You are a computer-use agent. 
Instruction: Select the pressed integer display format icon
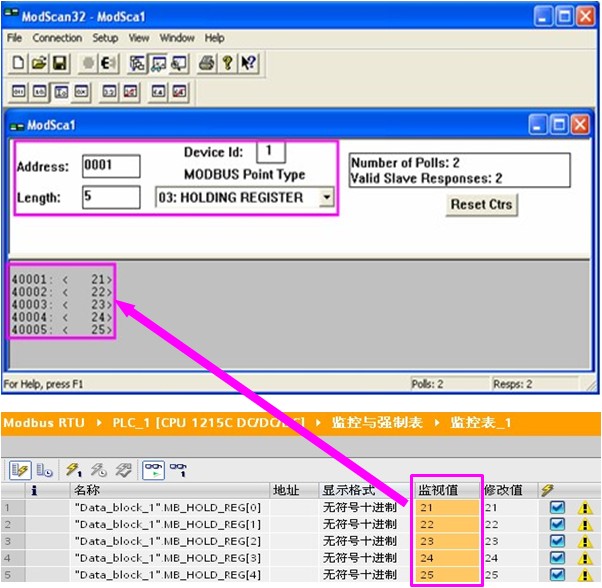[x=60, y=92]
